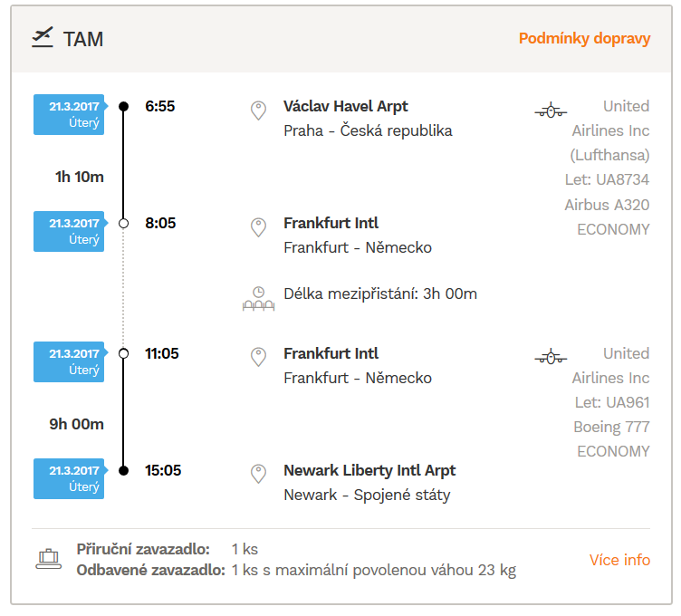Open Podmínky dopravy link
This screenshot has width=681, height=616.
[x=584, y=39]
